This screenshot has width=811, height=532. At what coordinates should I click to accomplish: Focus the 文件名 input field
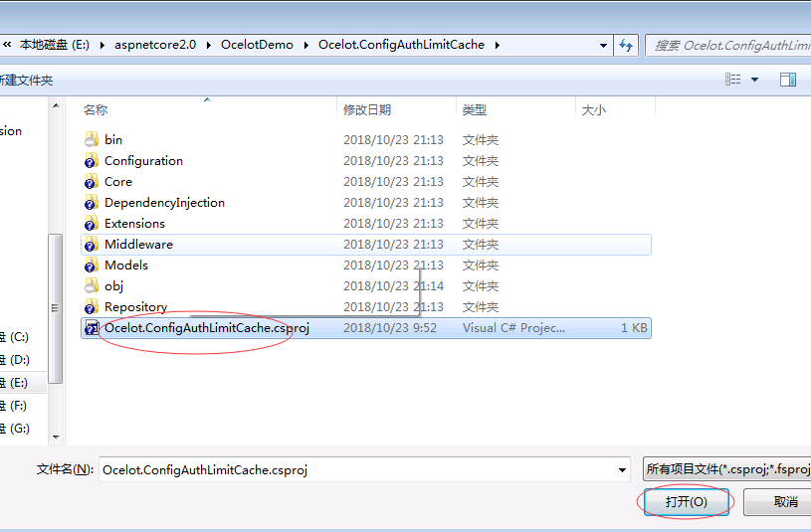tap(364, 470)
